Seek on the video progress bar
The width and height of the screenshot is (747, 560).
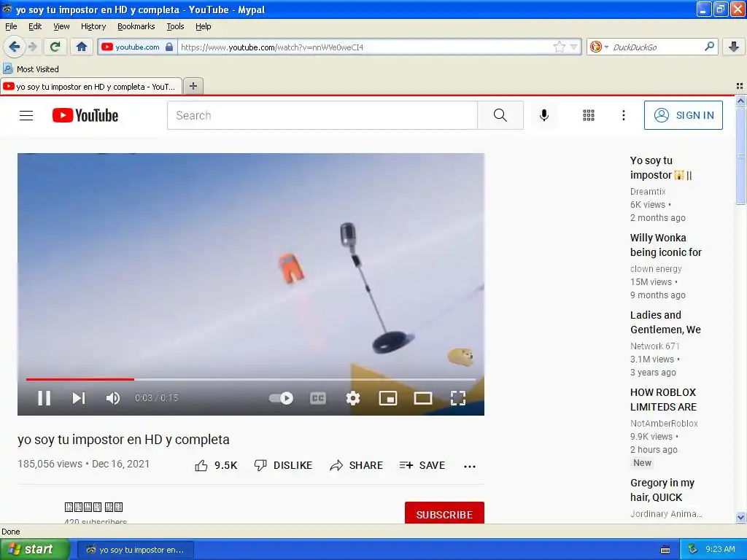click(x=251, y=379)
